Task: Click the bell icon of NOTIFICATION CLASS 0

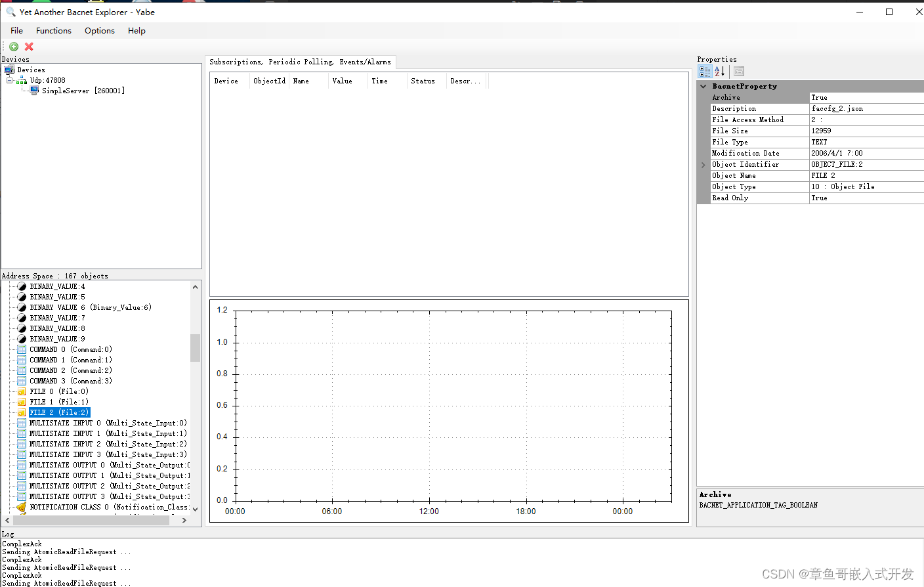Action: click(22, 506)
